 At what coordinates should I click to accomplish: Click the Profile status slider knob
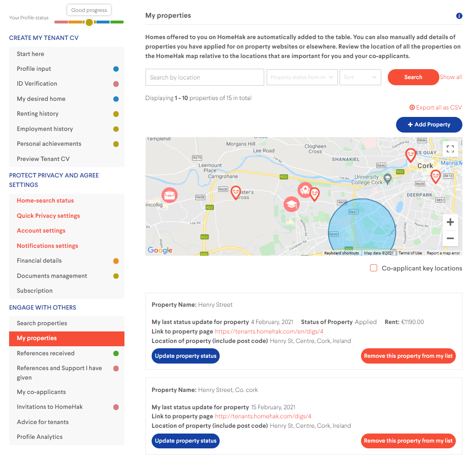pos(89,22)
